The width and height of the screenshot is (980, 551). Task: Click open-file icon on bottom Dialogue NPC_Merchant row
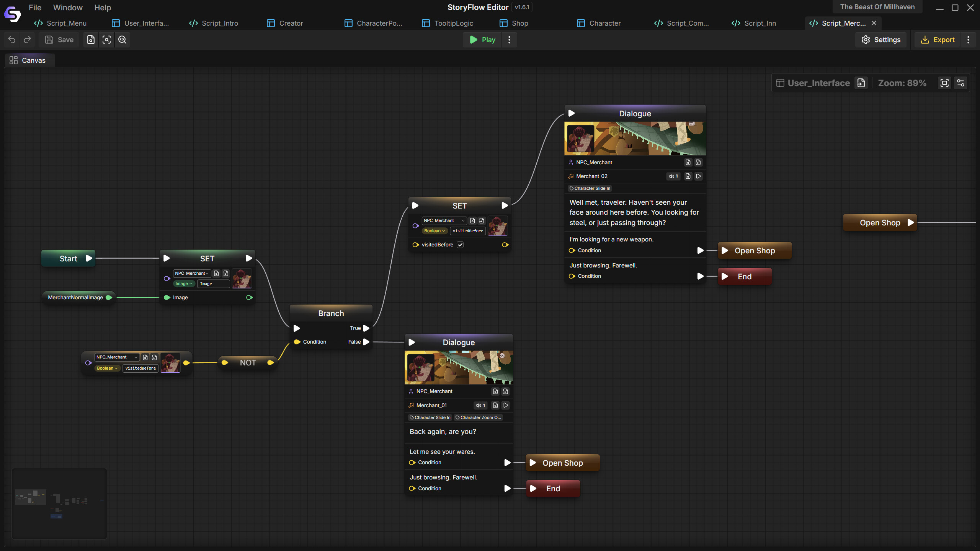505,391
